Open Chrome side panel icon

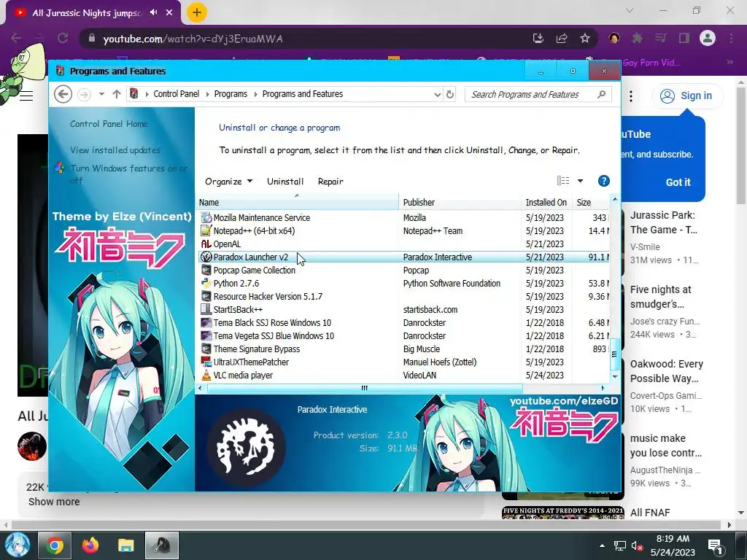684,38
